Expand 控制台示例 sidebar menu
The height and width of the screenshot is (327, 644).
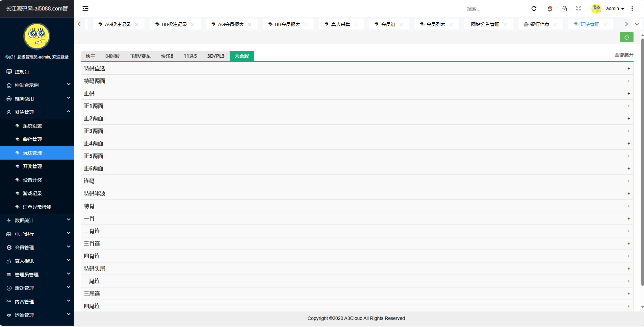click(37, 85)
